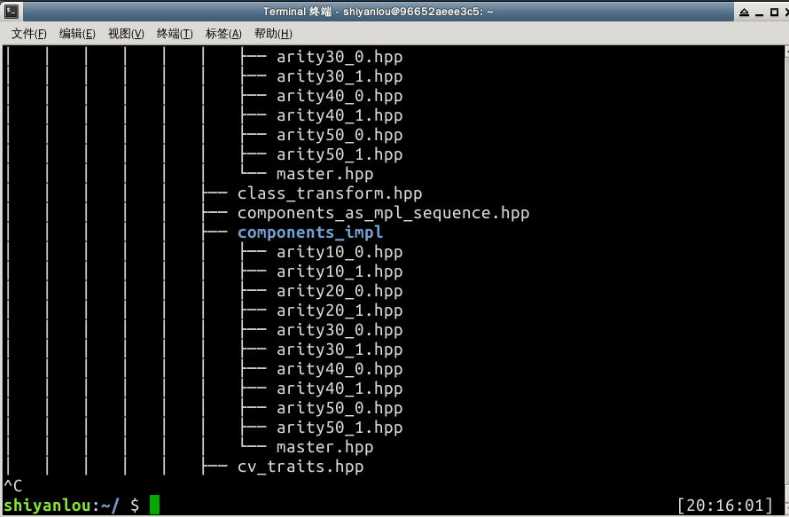Select cv_traits.hpp in the tree output
Screen dimensions: 789x517
300,467
